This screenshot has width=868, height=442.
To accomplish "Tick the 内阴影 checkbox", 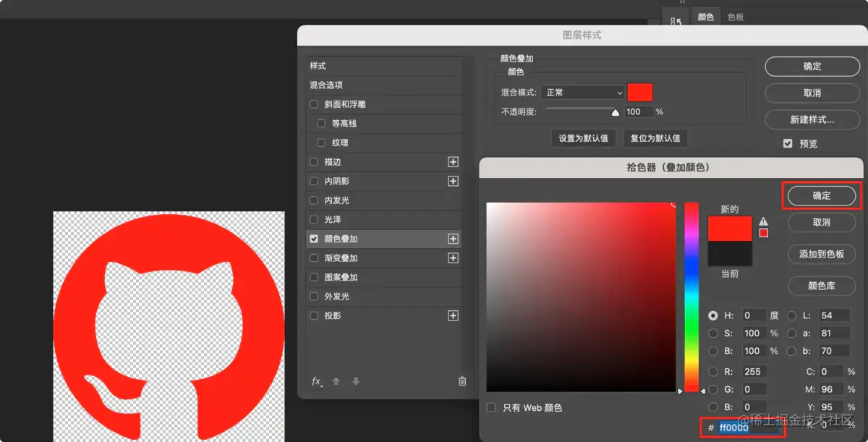I will [314, 181].
